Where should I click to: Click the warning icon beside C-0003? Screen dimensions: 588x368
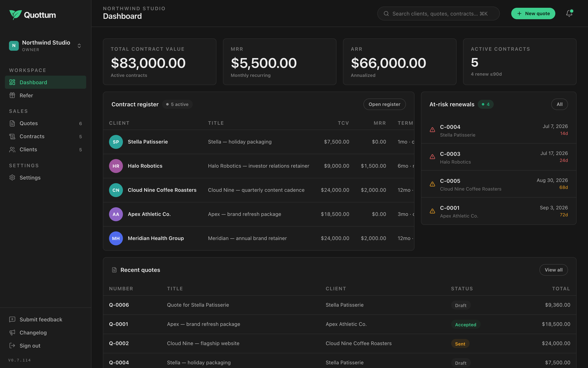pos(432,157)
